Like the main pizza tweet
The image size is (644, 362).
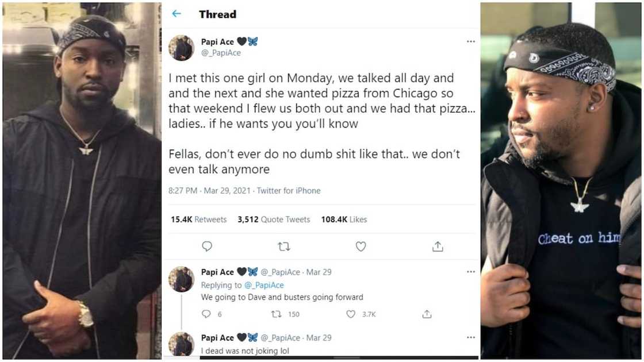[x=361, y=246]
